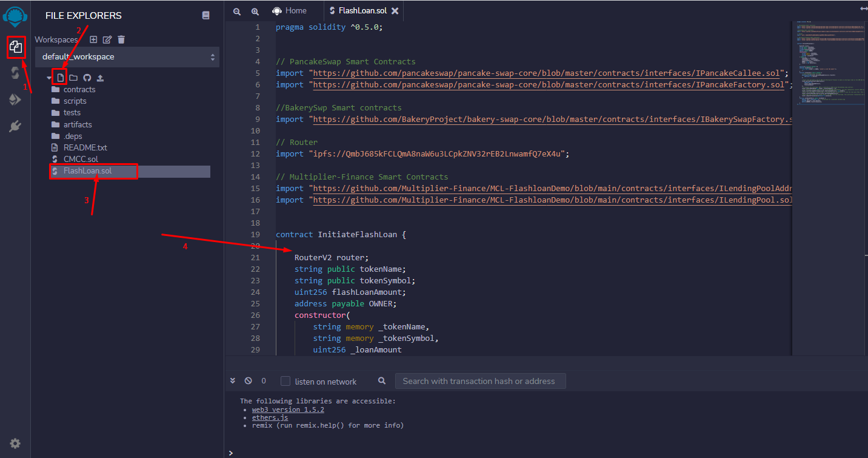Enable the listen on network checkbox

(x=285, y=381)
